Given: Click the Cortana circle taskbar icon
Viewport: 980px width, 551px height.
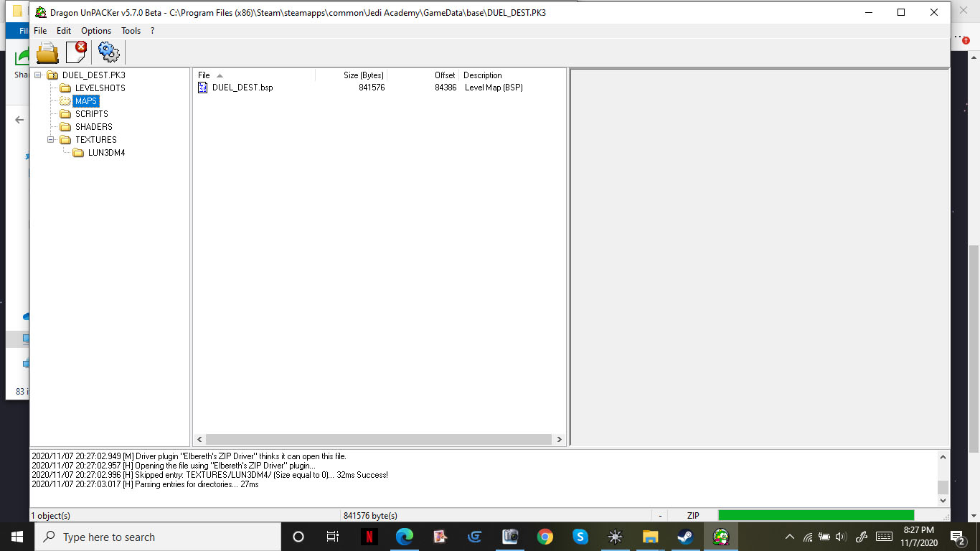Looking at the screenshot, I should pos(298,537).
